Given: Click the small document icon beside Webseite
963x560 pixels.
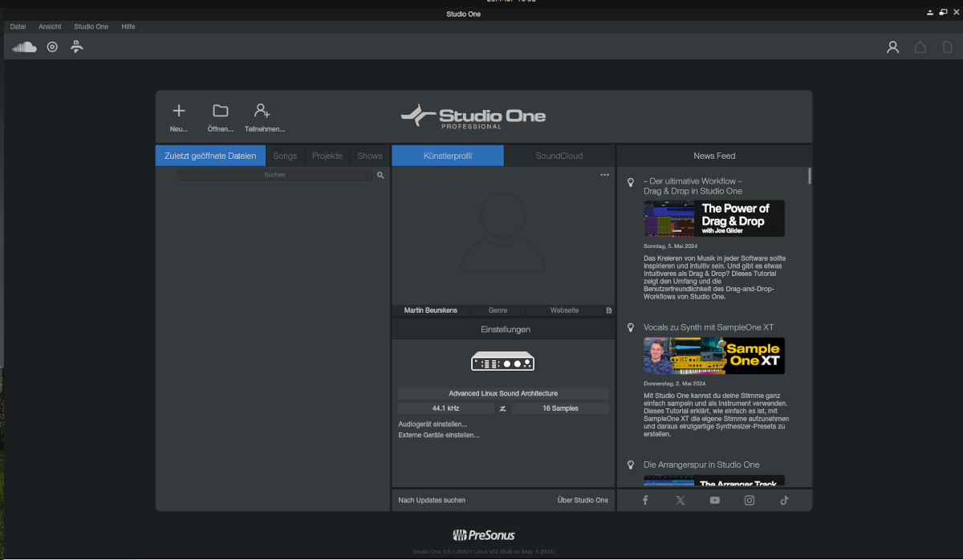Looking at the screenshot, I should pos(608,310).
